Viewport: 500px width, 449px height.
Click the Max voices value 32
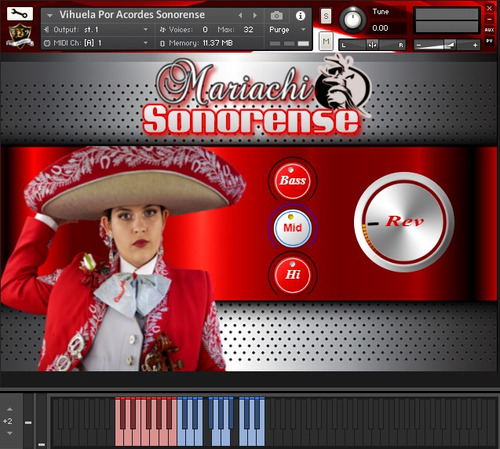coord(248,30)
